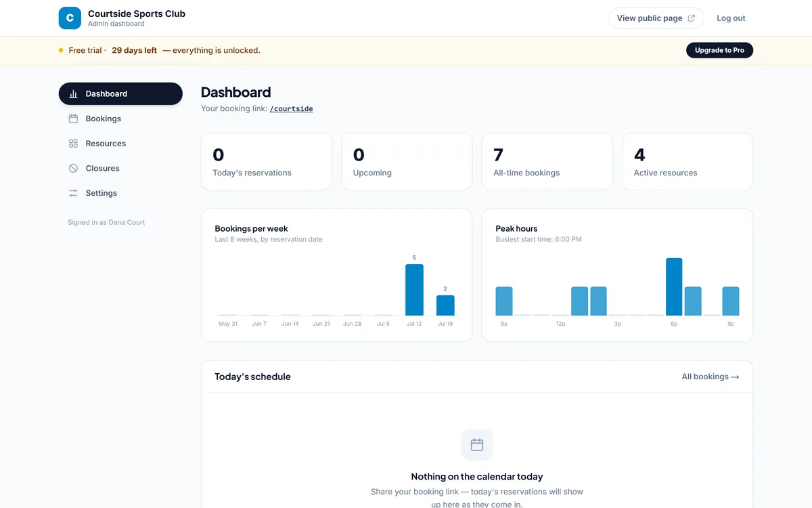Click the yellow dot before 'Free trial'
Screen dimensions: 812x508
[x=61, y=50]
